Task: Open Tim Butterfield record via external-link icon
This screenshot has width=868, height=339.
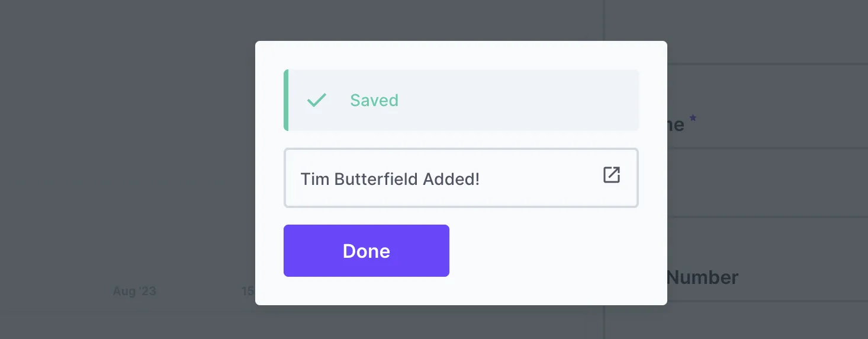Action: 611,175
